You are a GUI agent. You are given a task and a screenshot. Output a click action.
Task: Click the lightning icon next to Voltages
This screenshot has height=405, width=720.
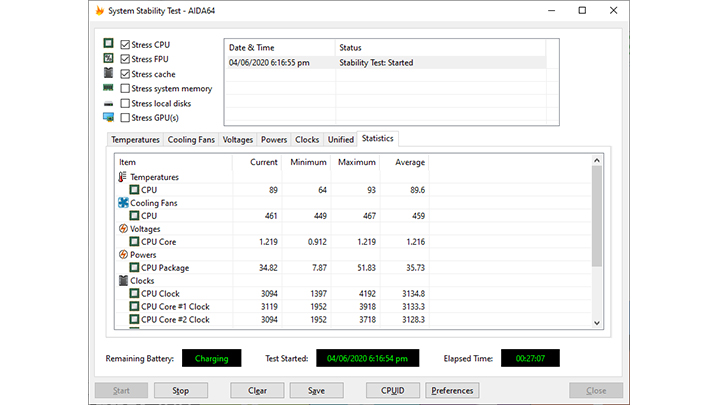click(x=123, y=229)
